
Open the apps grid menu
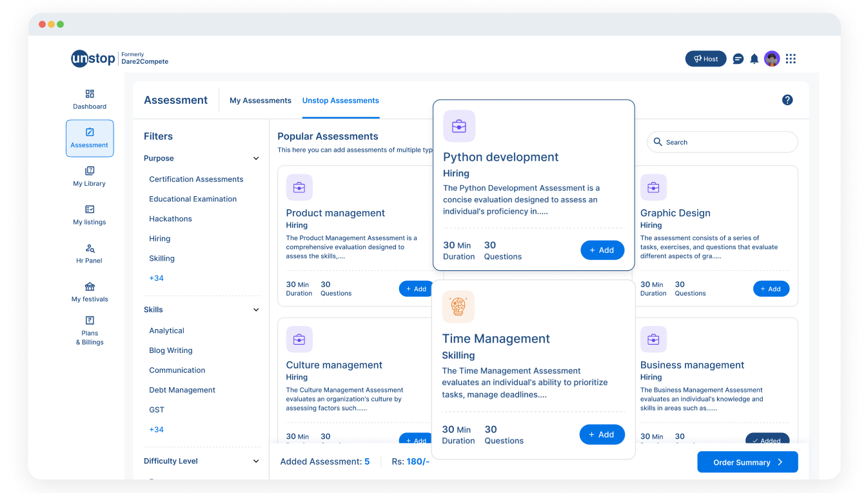click(791, 59)
